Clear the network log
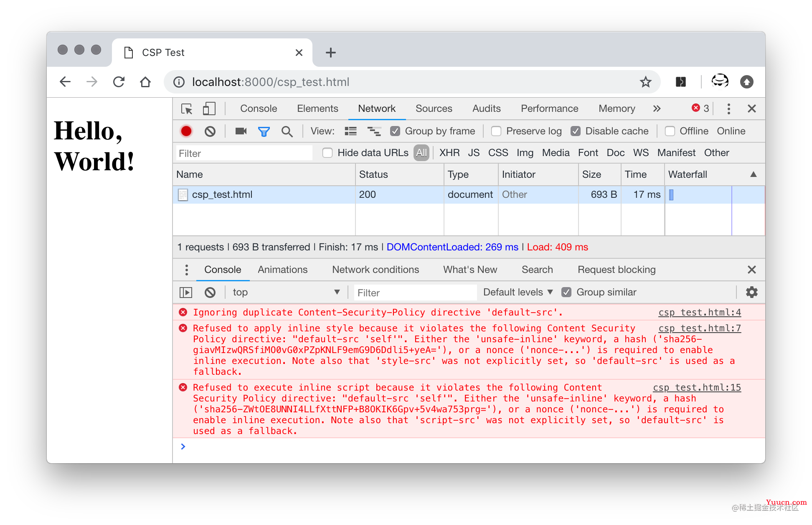Image resolution: width=812 pixels, height=525 pixels. (210, 131)
